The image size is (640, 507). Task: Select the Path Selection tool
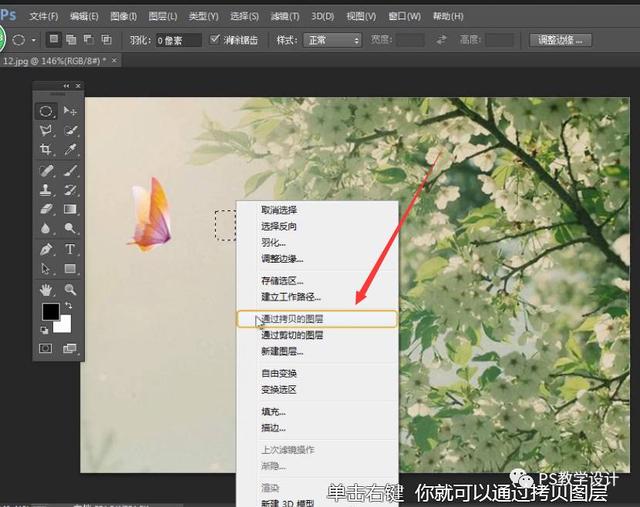(46, 269)
